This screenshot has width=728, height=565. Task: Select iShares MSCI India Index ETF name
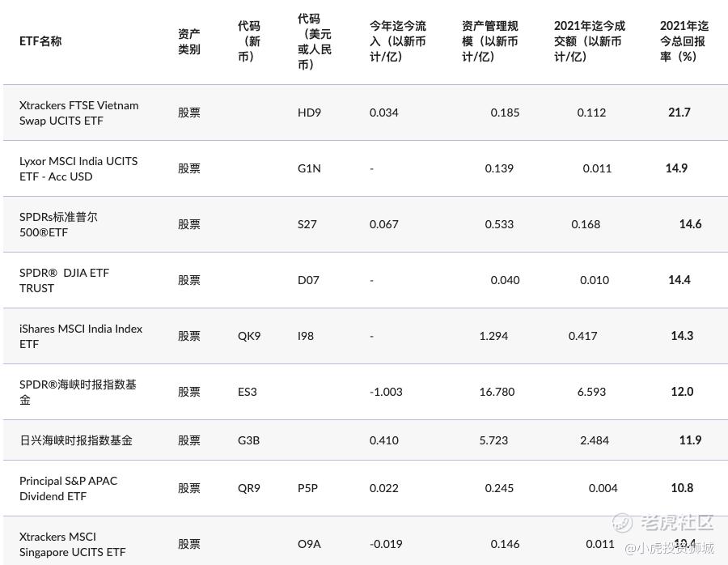pyautogui.click(x=81, y=336)
